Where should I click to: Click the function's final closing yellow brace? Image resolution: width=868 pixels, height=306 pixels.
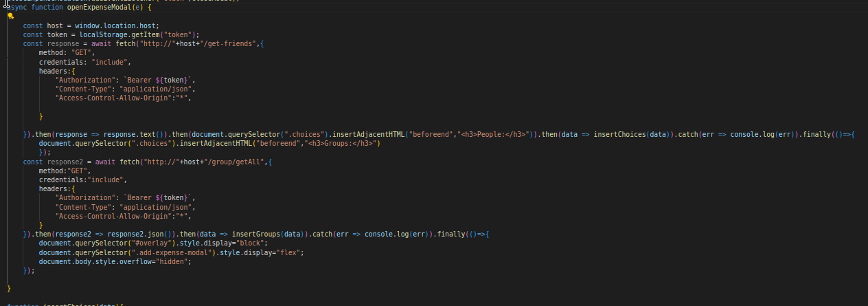(8, 288)
